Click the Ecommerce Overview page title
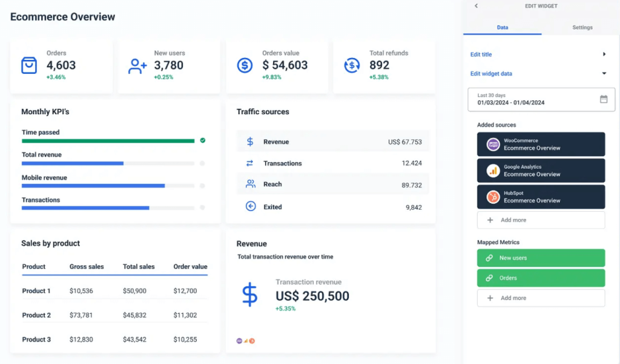Image resolution: width=620 pixels, height=364 pixels. [x=62, y=16]
